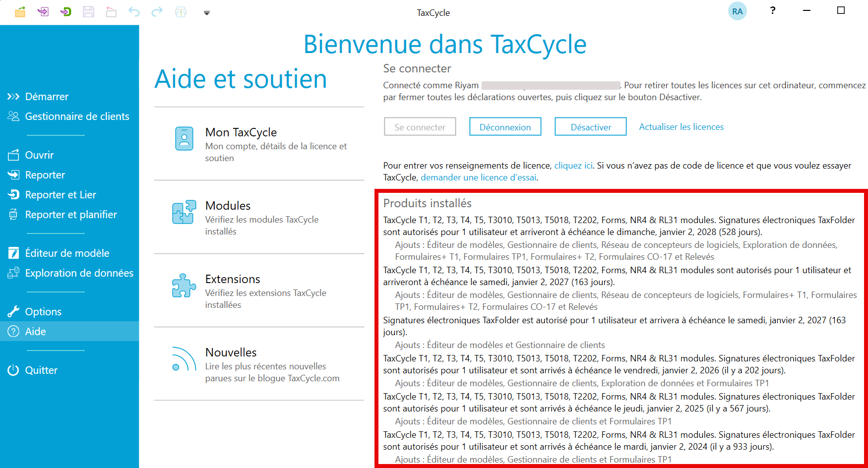Click 'Vérifiez les modules TaxCycle installés' text

click(x=262, y=226)
